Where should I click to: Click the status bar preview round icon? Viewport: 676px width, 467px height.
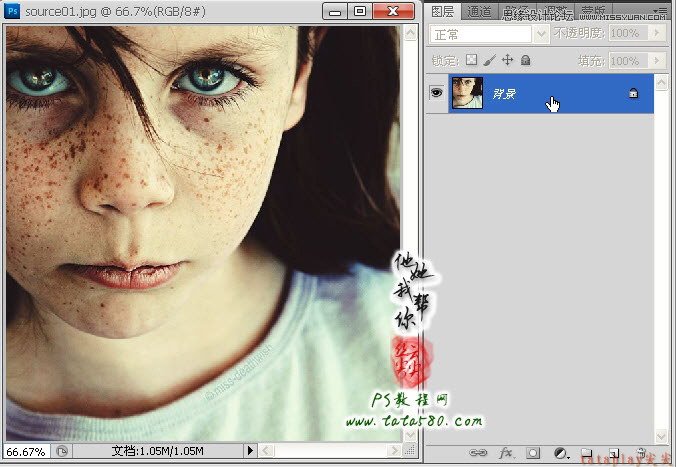[x=62, y=451]
